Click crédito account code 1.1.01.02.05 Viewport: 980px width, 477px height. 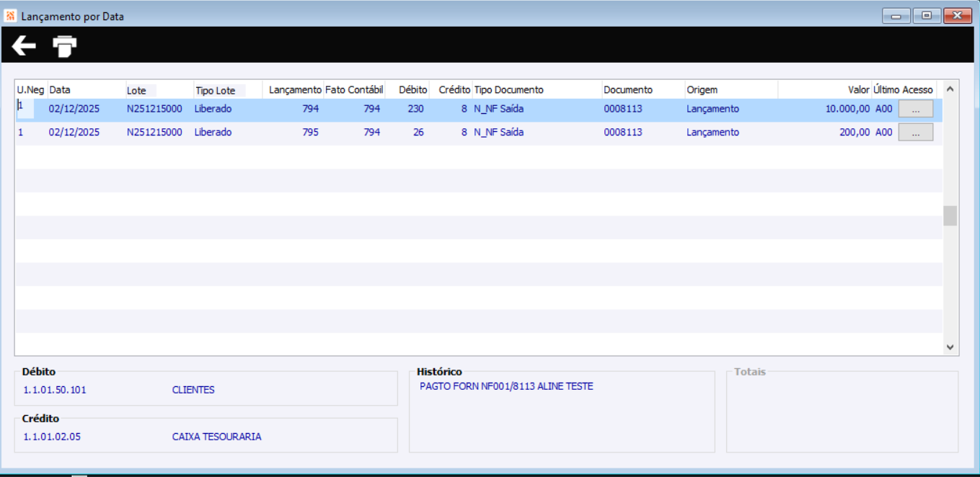pyautogui.click(x=52, y=437)
